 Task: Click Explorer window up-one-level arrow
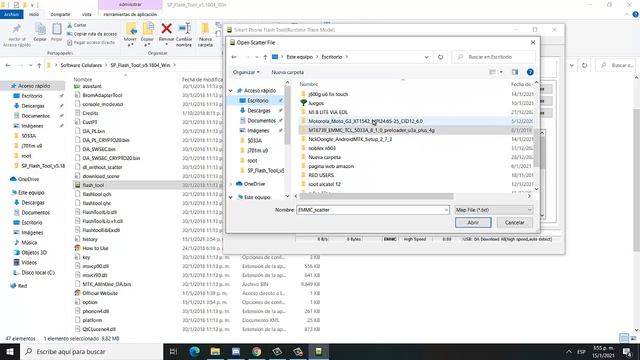click(39, 65)
